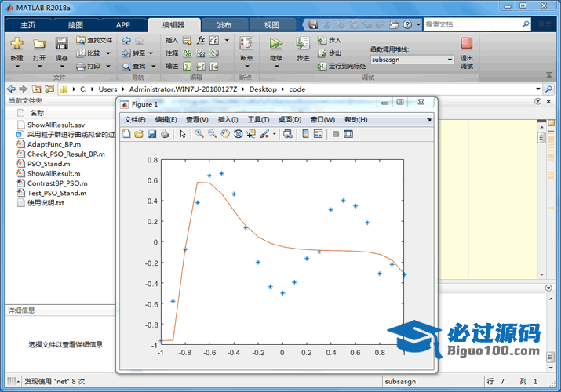Switch to the Home (主页) tab
Image resolution: width=561 pixels, height=392 pixels.
tap(28, 25)
